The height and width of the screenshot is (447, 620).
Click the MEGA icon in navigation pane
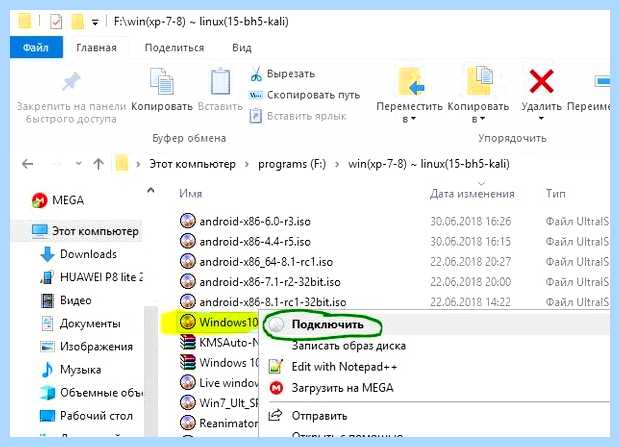(39, 200)
